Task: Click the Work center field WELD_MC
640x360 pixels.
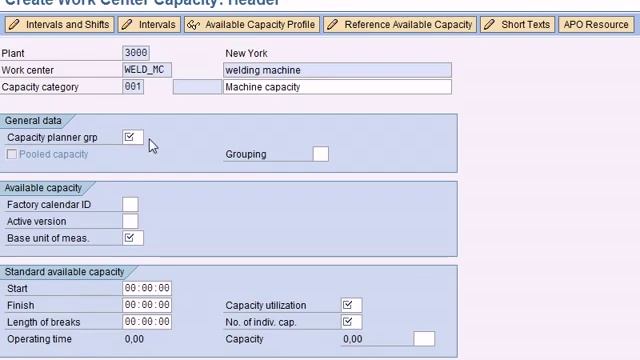Action: point(147,70)
